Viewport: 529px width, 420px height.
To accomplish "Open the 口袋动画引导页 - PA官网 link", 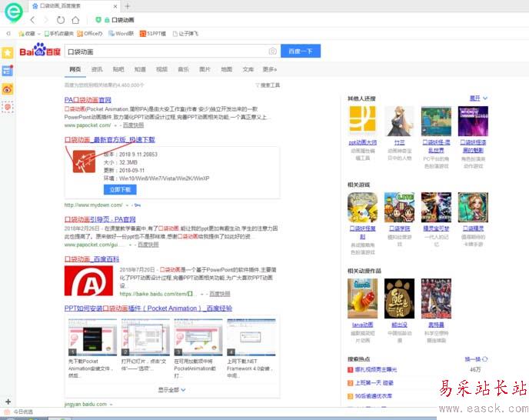I will point(100,219).
